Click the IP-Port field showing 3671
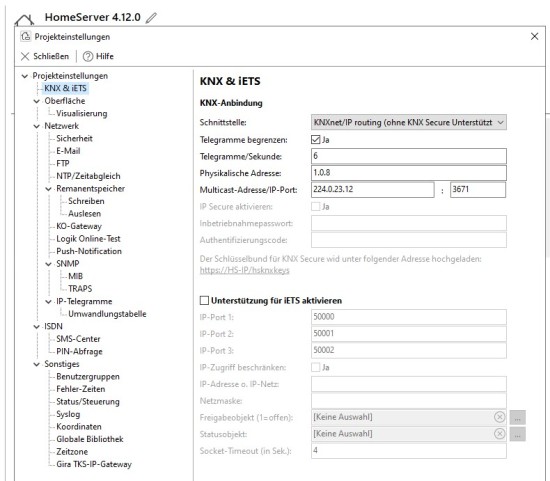Image resolution: width=550 pixels, height=481 pixels. (x=478, y=189)
